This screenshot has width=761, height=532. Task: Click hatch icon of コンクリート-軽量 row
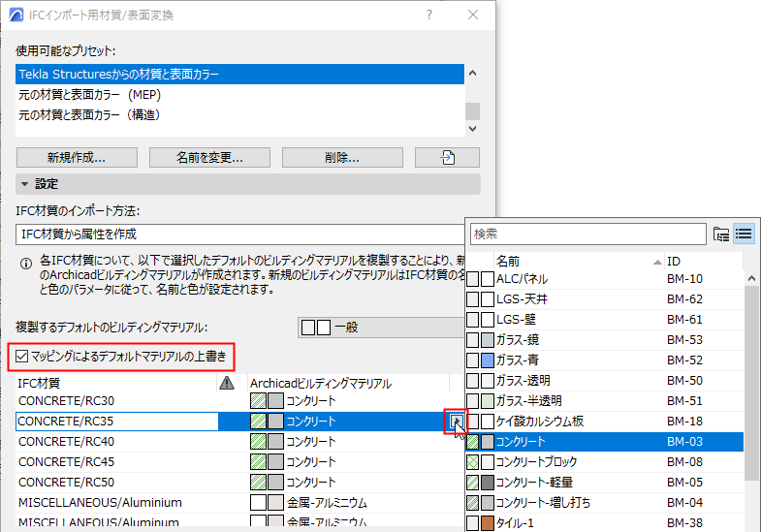[472, 482]
